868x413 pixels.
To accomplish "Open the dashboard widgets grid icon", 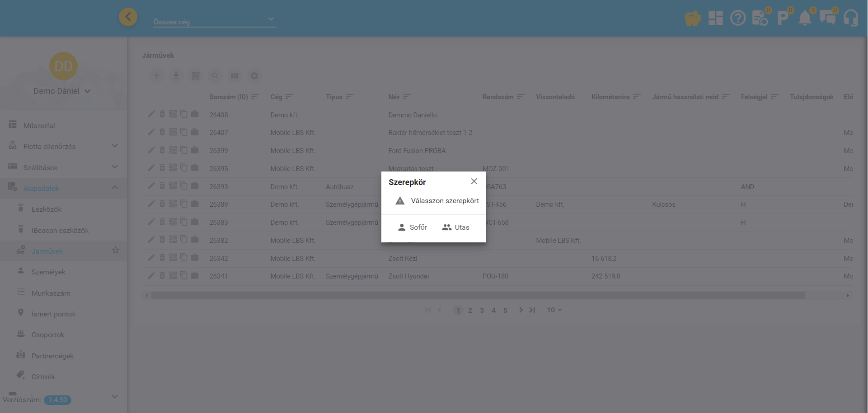I will [x=715, y=19].
